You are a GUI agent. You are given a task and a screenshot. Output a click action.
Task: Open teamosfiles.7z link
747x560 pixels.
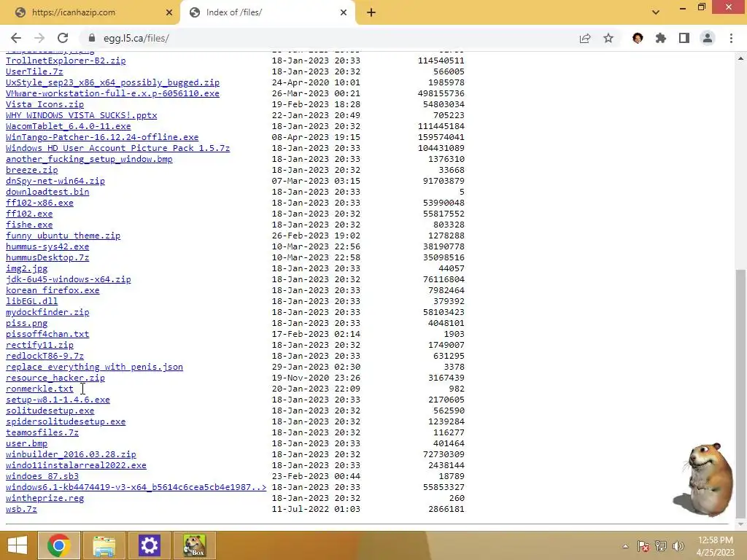(42, 433)
